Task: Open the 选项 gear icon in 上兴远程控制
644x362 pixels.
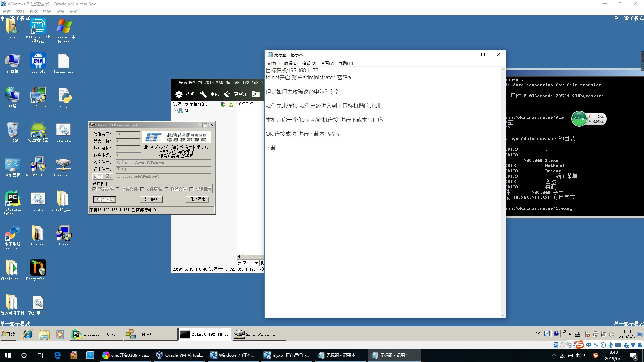Action: (179, 94)
